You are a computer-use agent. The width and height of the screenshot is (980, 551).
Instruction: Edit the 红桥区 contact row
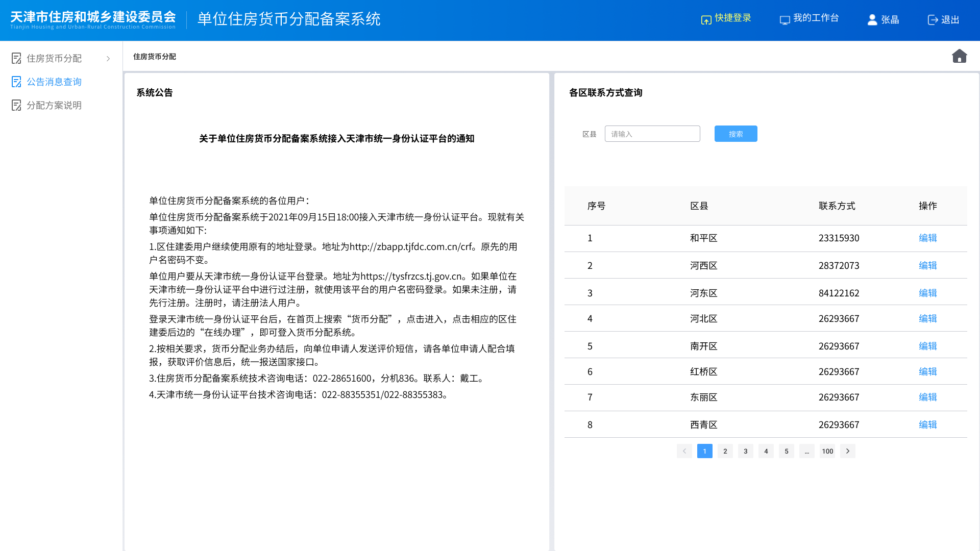(x=927, y=371)
